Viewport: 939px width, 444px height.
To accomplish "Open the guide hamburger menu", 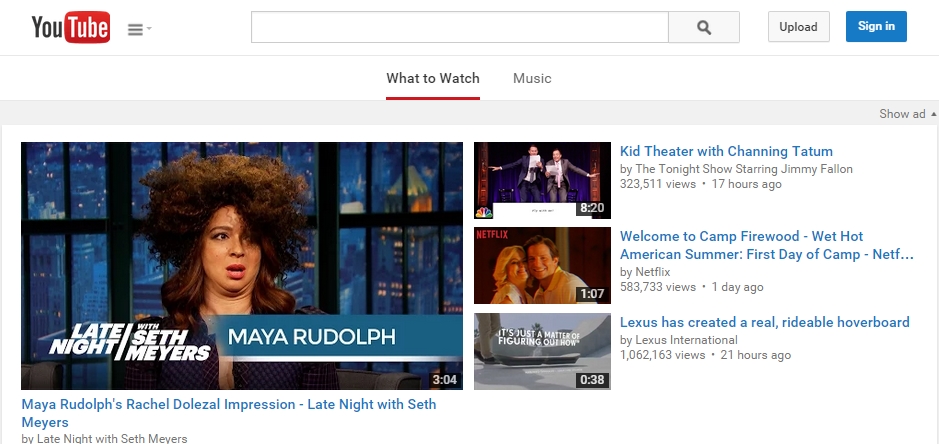I will click(x=138, y=29).
